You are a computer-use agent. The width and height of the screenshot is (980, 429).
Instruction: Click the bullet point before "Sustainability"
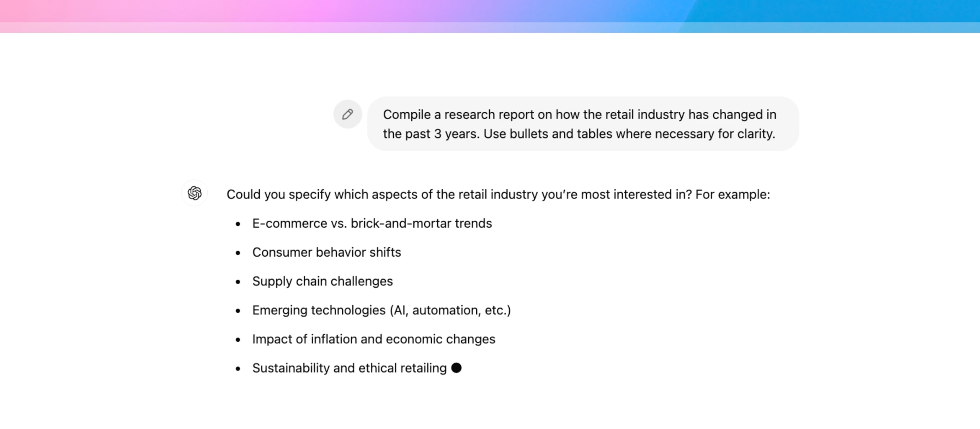click(x=238, y=368)
